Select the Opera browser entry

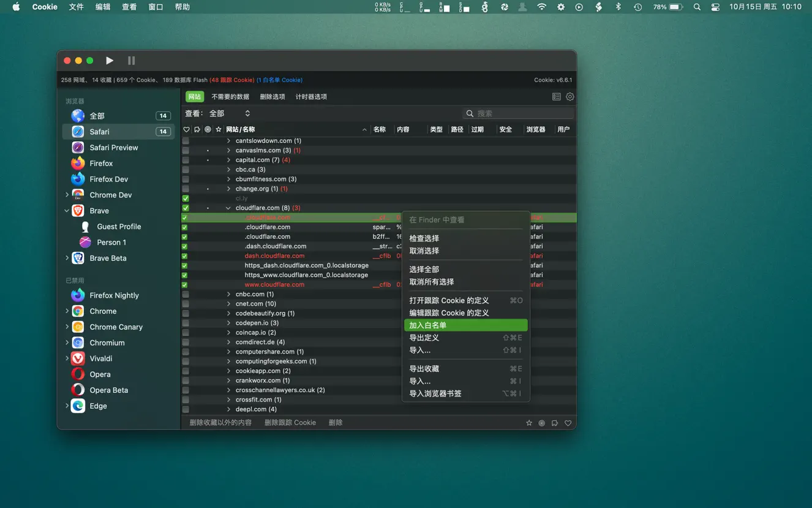(x=100, y=374)
